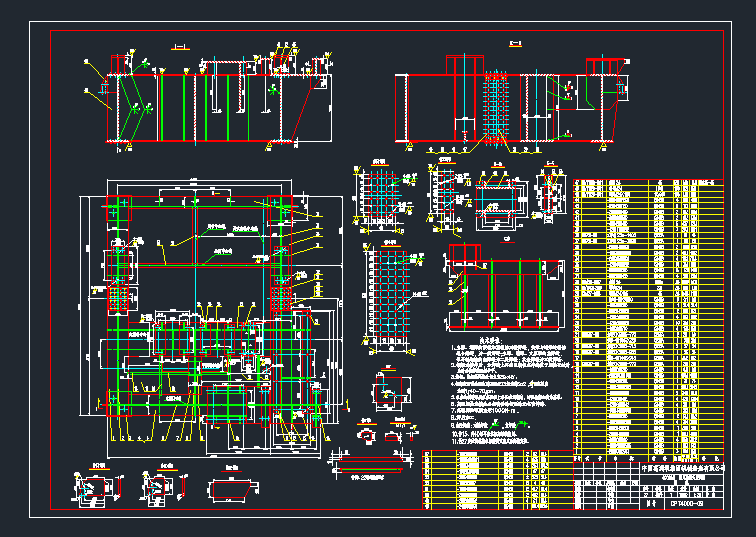Screen dimensions: 756x537
Task: Click the cyan reinforcement mesh in top-right section
Action: click(x=496, y=108)
